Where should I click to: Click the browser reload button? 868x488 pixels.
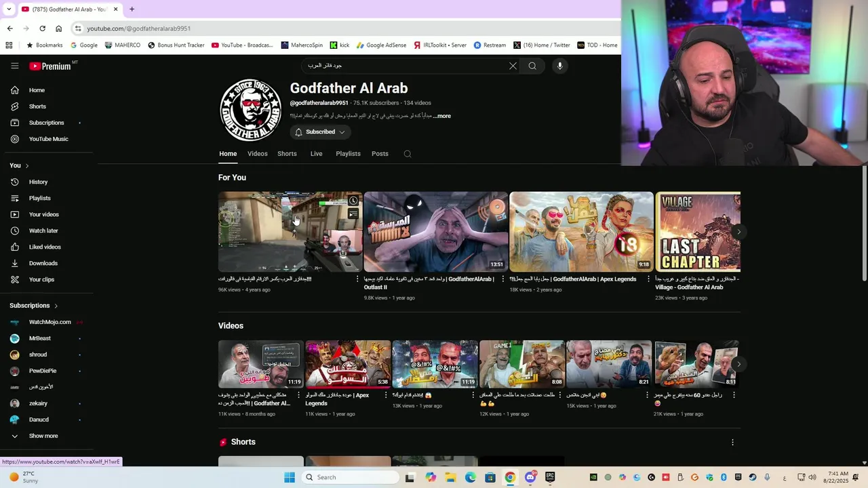point(42,28)
